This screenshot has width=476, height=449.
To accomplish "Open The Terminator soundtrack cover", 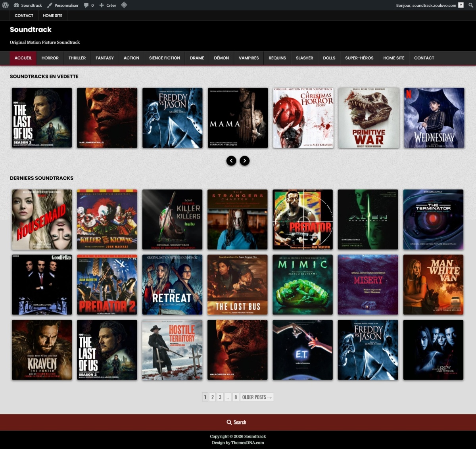I will [433, 219].
